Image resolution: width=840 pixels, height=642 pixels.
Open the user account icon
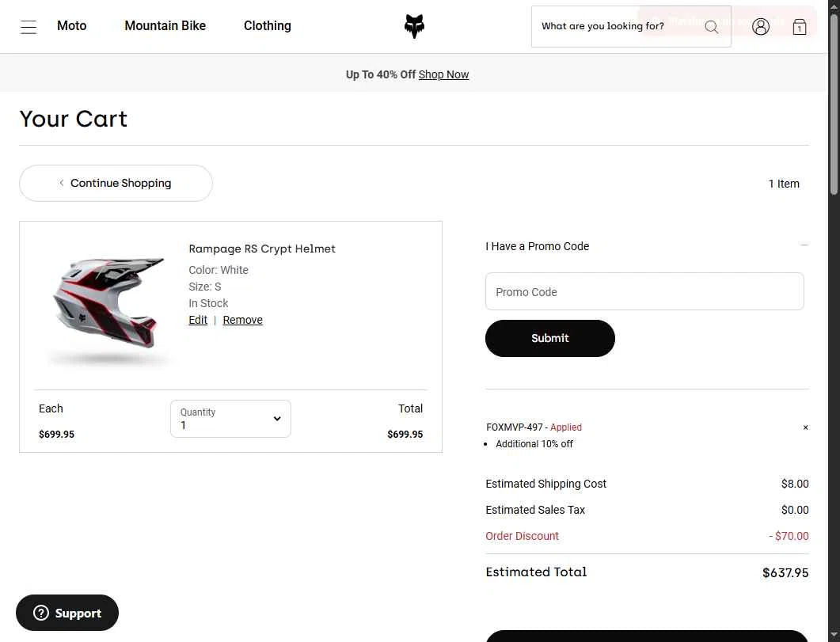tap(761, 26)
